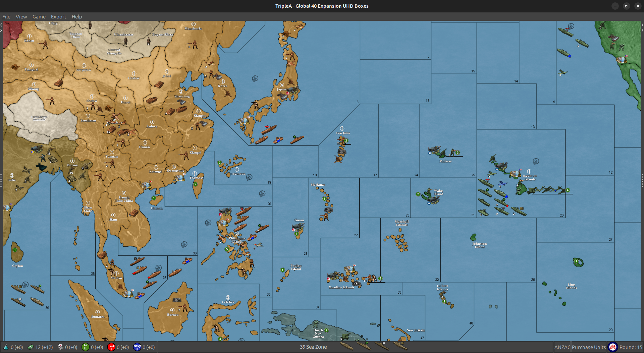Click the ANZAC player label
This screenshot has height=353, width=644.
click(562, 347)
